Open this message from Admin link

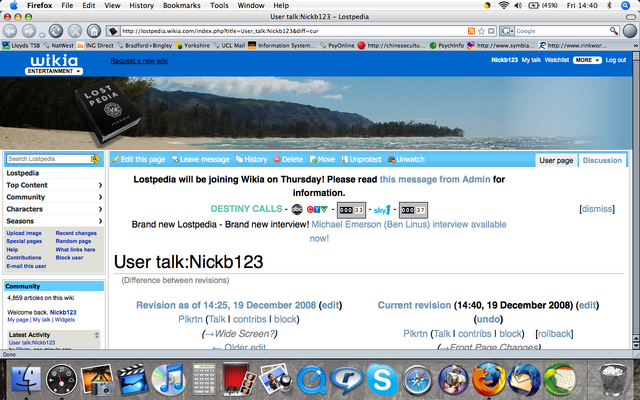[435, 179]
